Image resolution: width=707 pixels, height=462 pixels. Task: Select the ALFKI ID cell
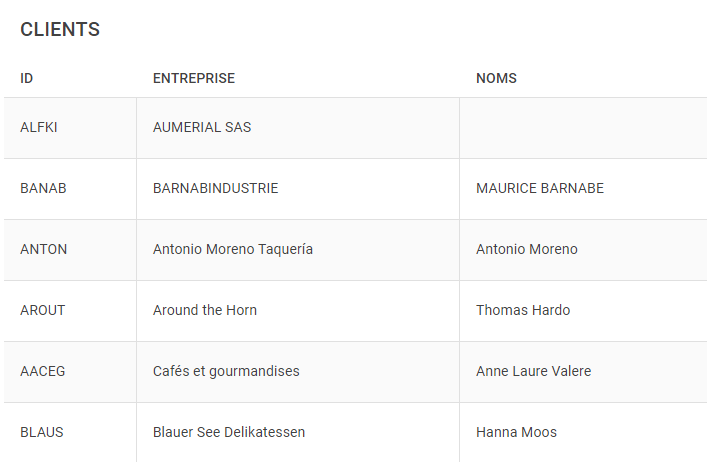coord(40,128)
